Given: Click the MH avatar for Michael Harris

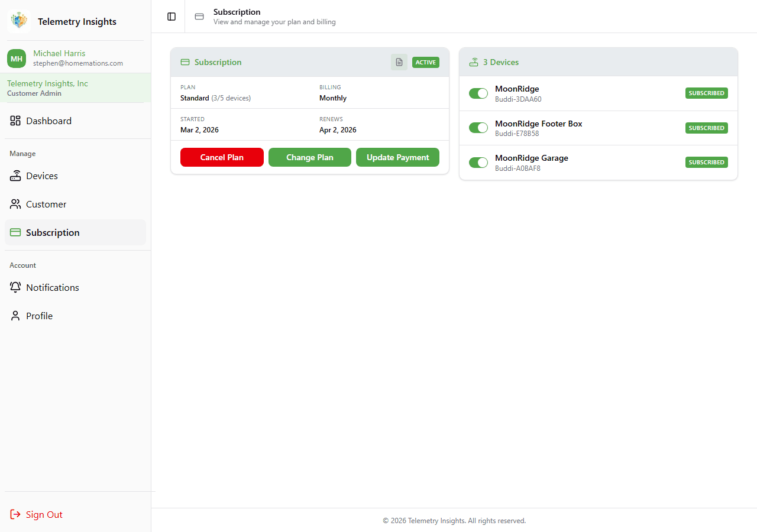Looking at the screenshot, I should (x=16, y=58).
